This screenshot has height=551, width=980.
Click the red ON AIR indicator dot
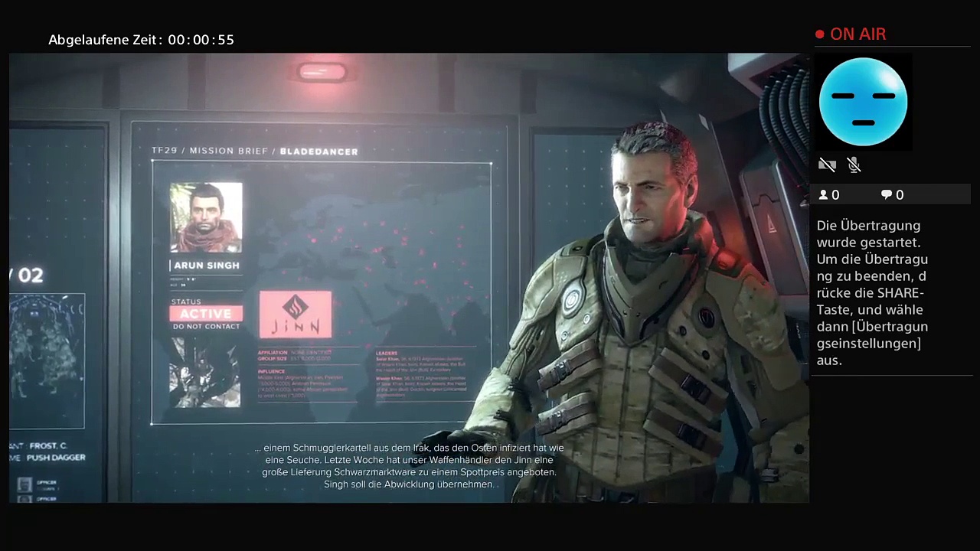tap(820, 34)
